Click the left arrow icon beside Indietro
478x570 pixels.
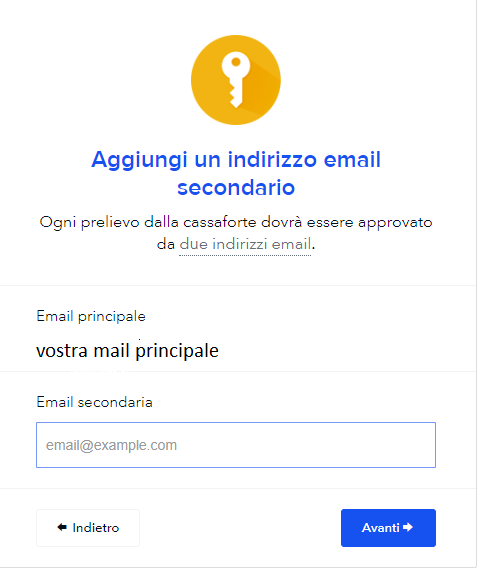click(62, 527)
